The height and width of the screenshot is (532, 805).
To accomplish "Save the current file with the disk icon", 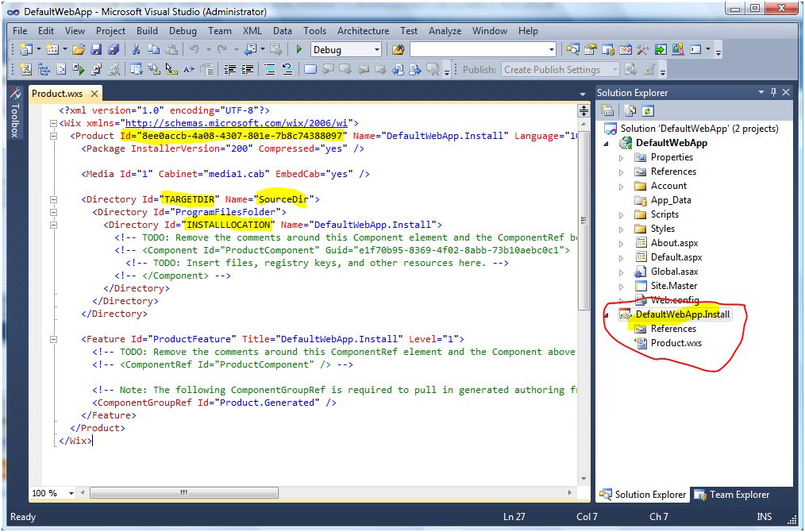I will coord(96,49).
